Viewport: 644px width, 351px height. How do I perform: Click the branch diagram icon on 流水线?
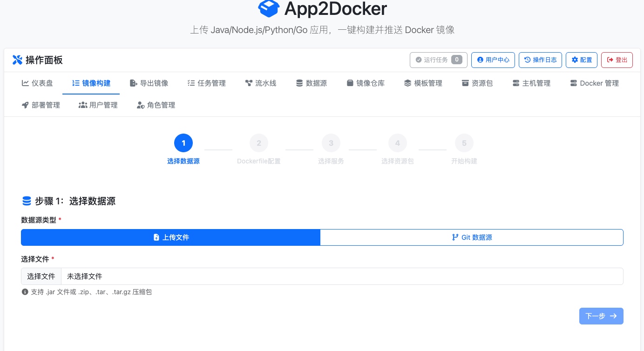(x=249, y=83)
